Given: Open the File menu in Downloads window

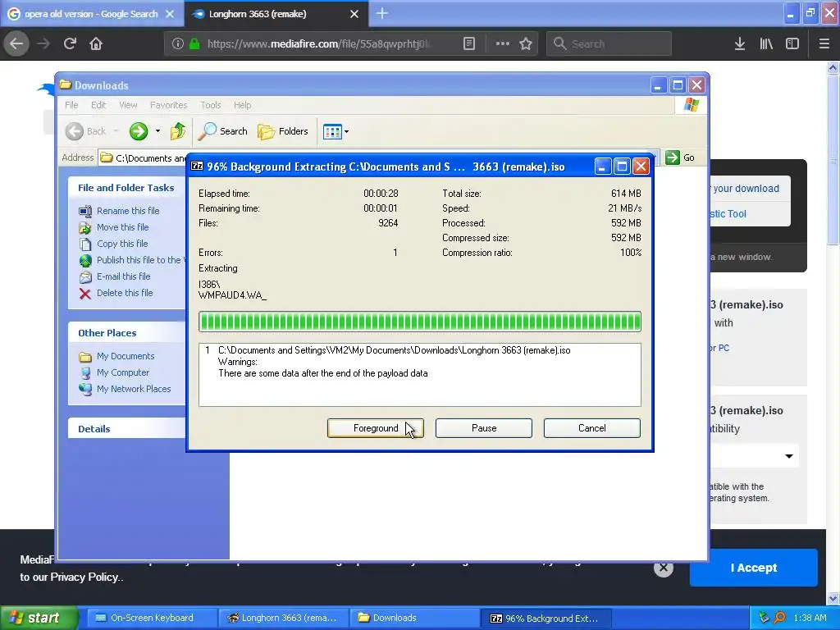Looking at the screenshot, I should (71, 105).
